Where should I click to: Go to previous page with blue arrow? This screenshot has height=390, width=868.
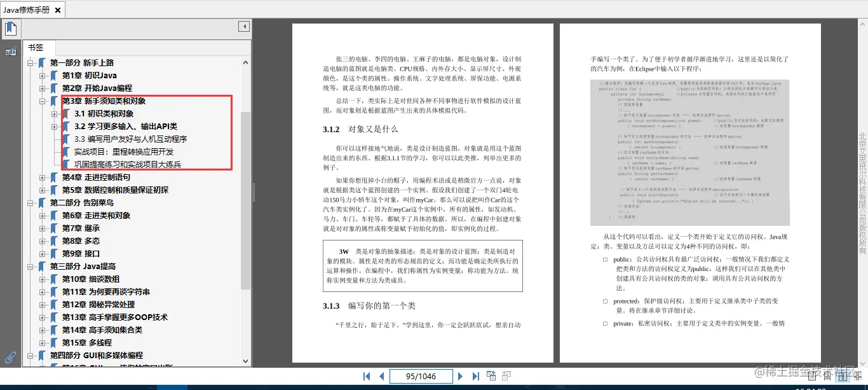pos(381,376)
